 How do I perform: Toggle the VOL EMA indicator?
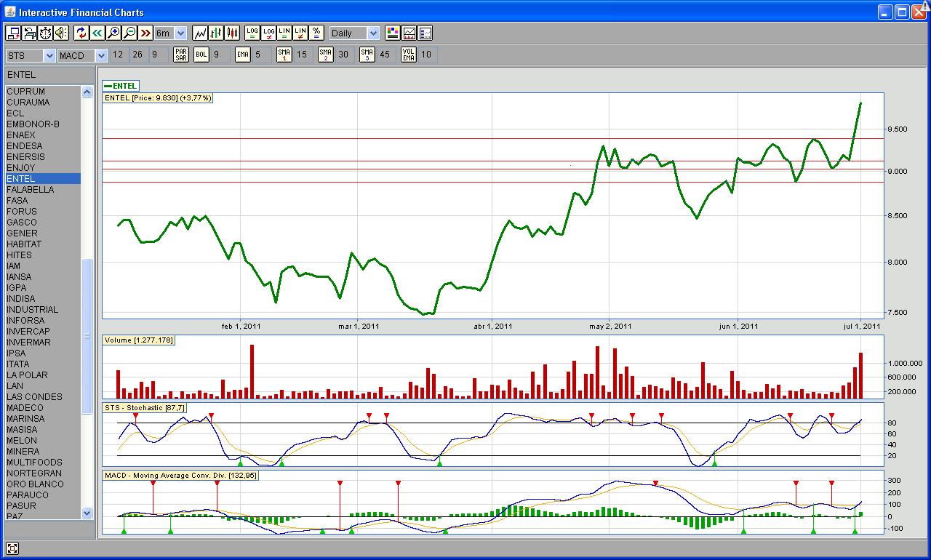(x=409, y=55)
